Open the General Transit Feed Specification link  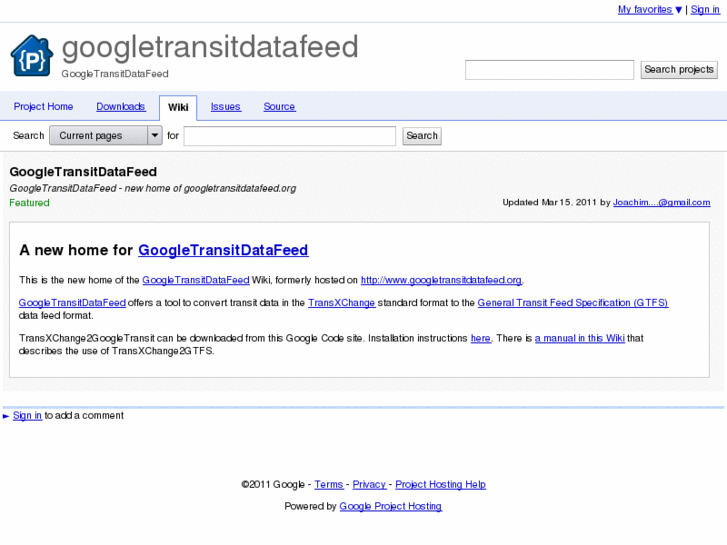572,303
